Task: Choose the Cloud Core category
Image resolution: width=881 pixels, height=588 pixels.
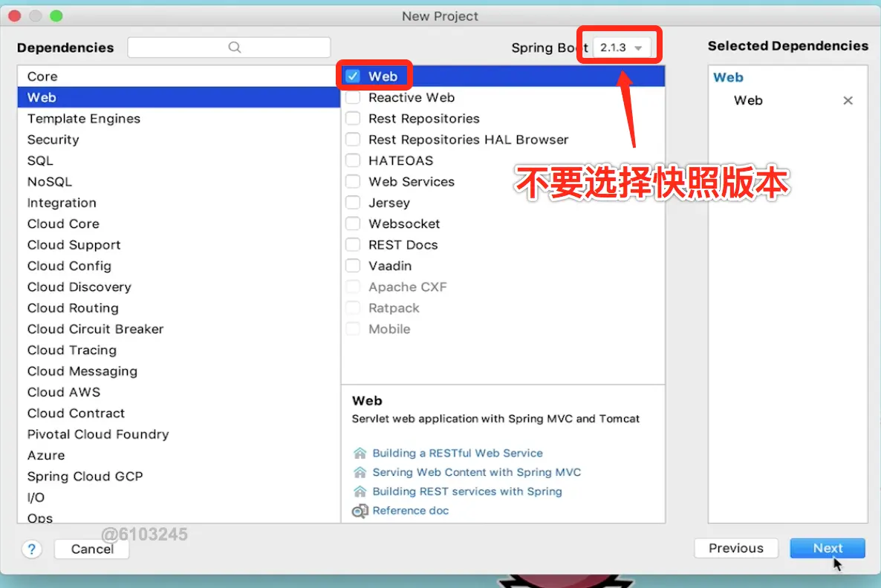Action: coord(179,223)
